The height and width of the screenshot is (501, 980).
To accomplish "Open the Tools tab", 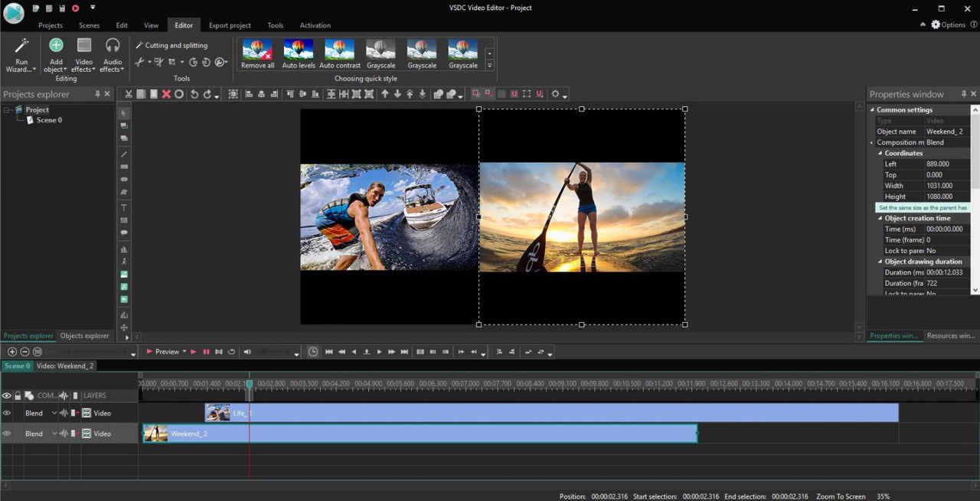I will [x=276, y=25].
